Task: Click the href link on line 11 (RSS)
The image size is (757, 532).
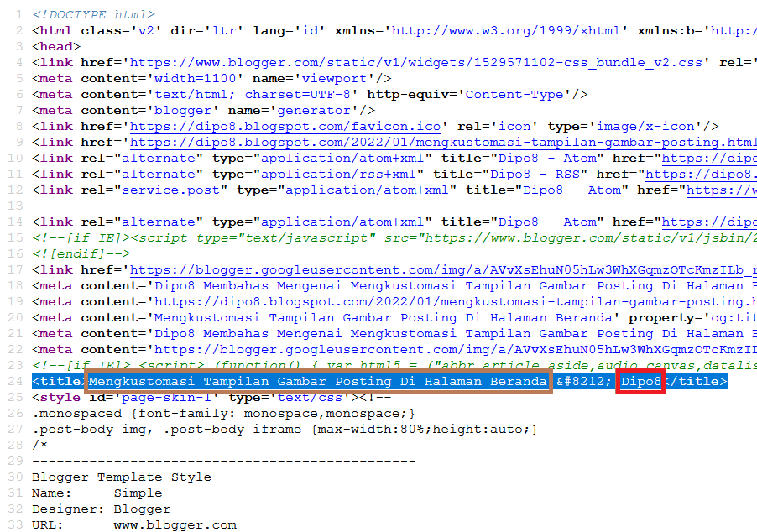Action: (x=701, y=175)
